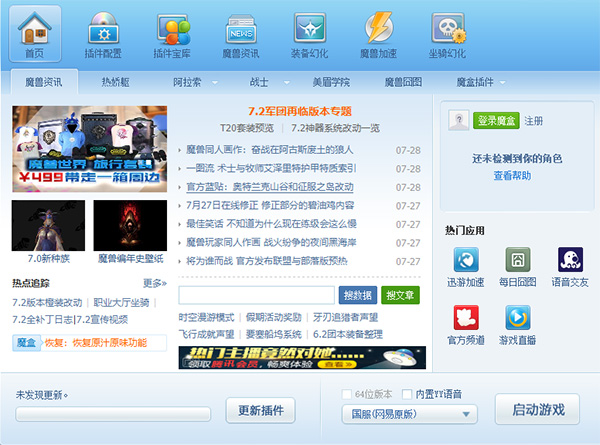Switch to the 热娇躯 tab
This screenshot has height=445, width=600.
[x=115, y=82]
